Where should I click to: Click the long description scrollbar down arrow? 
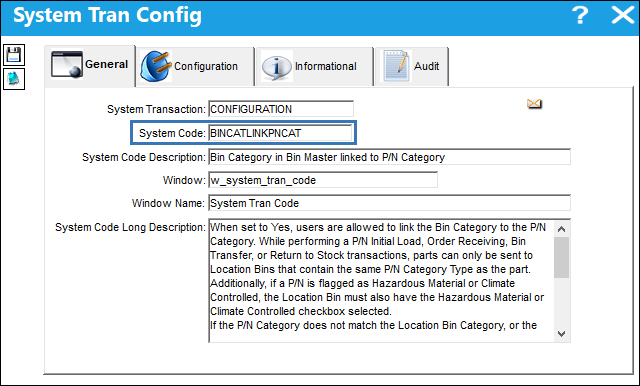pyautogui.click(x=562, y=334)
